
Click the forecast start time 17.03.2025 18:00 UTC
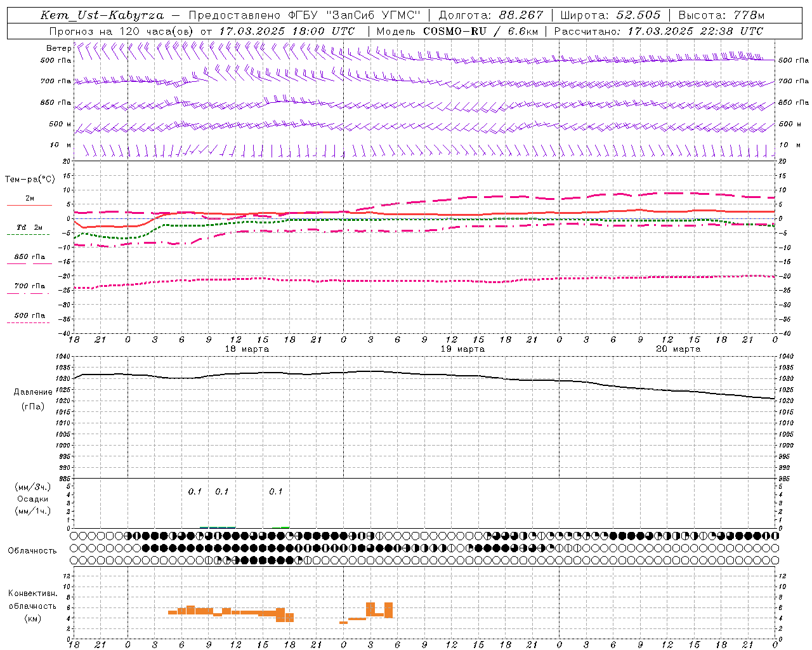pyautogui.click(x=287, y=31)
